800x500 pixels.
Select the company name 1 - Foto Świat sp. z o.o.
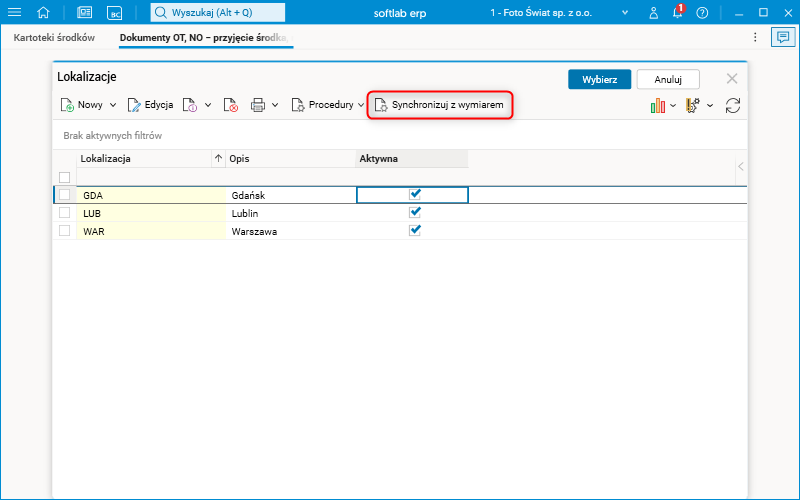tap(541, 13)
